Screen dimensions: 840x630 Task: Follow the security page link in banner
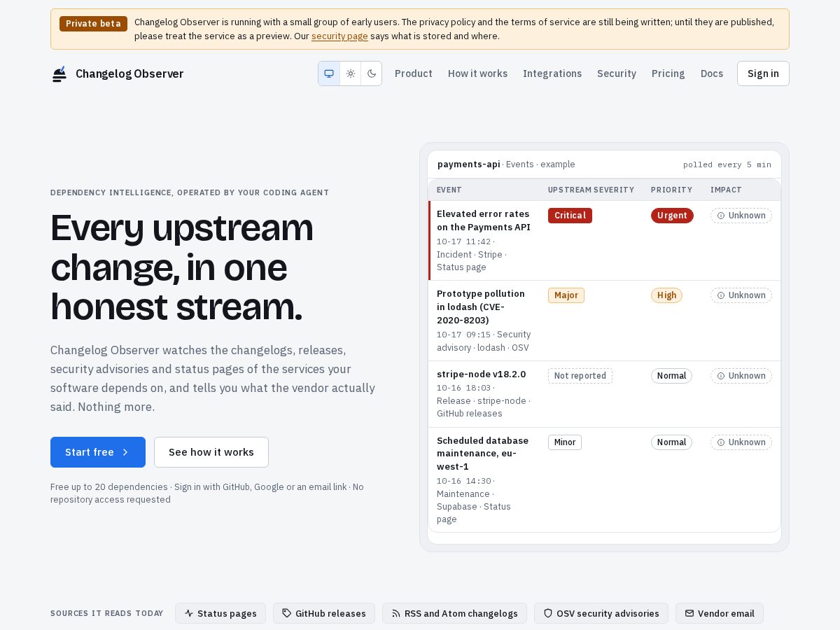(339, 36)
